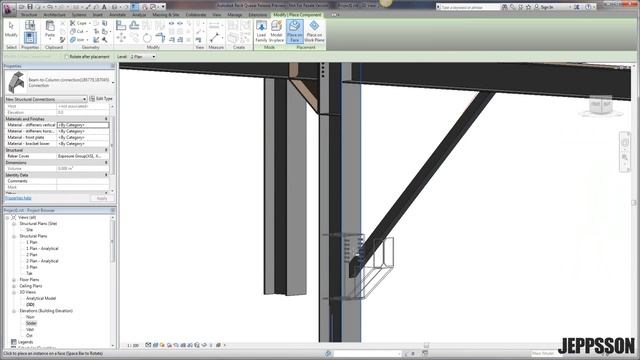
Task: Activate the Move tool in Modify panel
Action: (121, 38)
